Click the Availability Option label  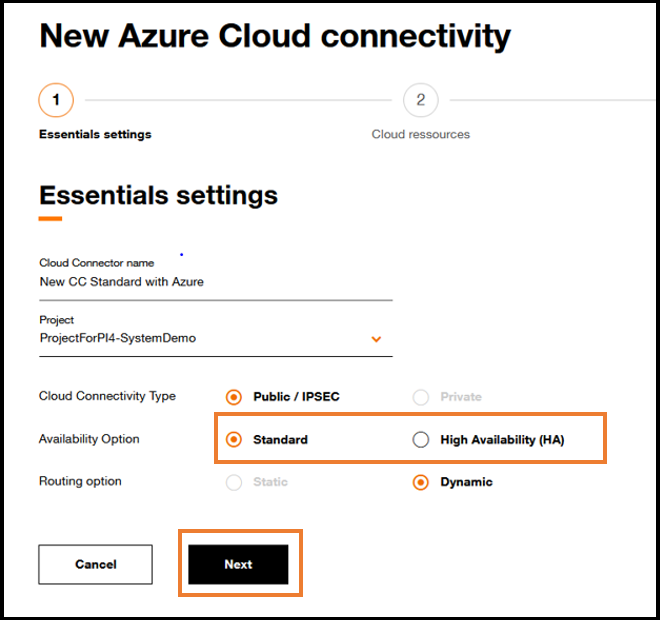point(89,439)
